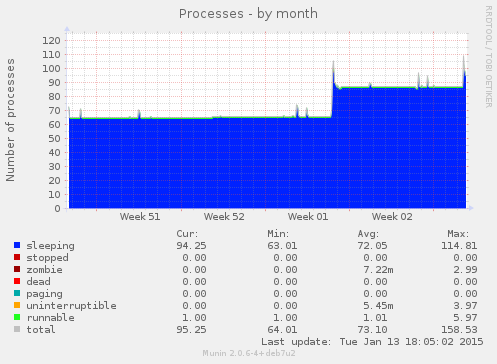The image size is (497, 364).
Task: Click the Munin 2.0.6-4+deb7u2 version text
Action: coord(249,353)
